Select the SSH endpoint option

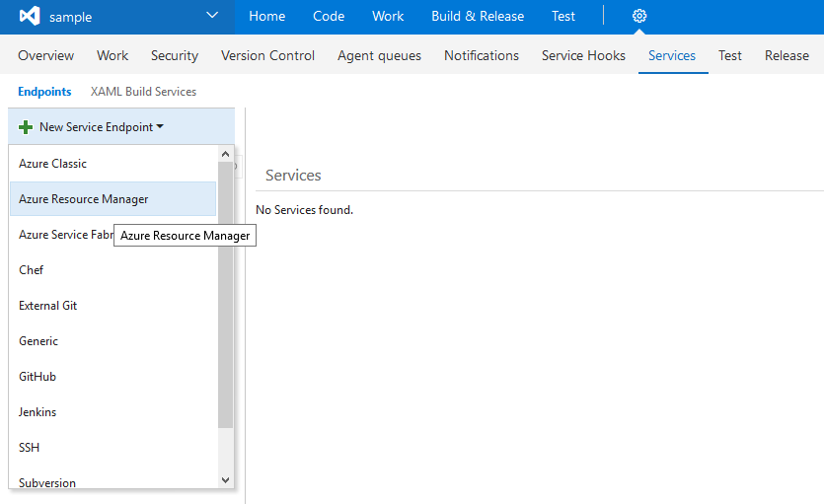point(30,448)
